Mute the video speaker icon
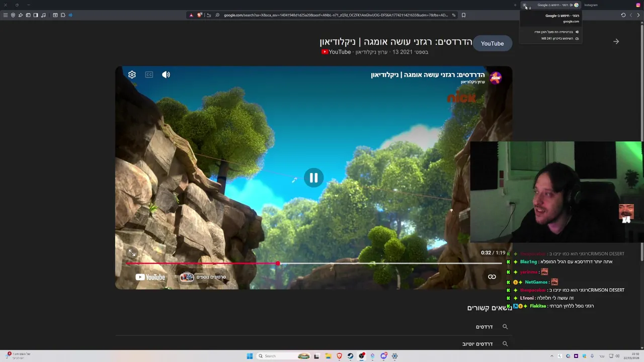644x362 pixels. [x=166, y=74]
